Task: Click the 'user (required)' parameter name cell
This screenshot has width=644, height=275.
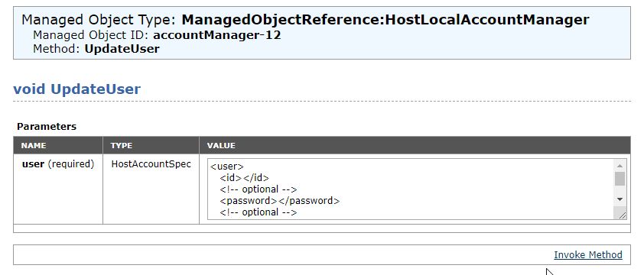Action: 58,189
